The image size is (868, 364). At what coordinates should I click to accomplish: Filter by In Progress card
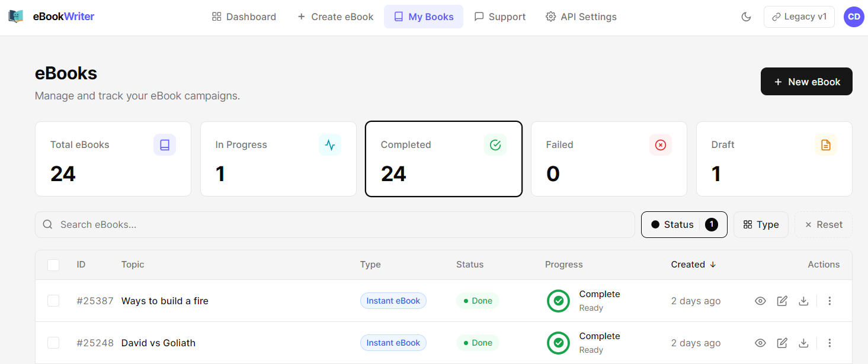click(x=278, y=159)
